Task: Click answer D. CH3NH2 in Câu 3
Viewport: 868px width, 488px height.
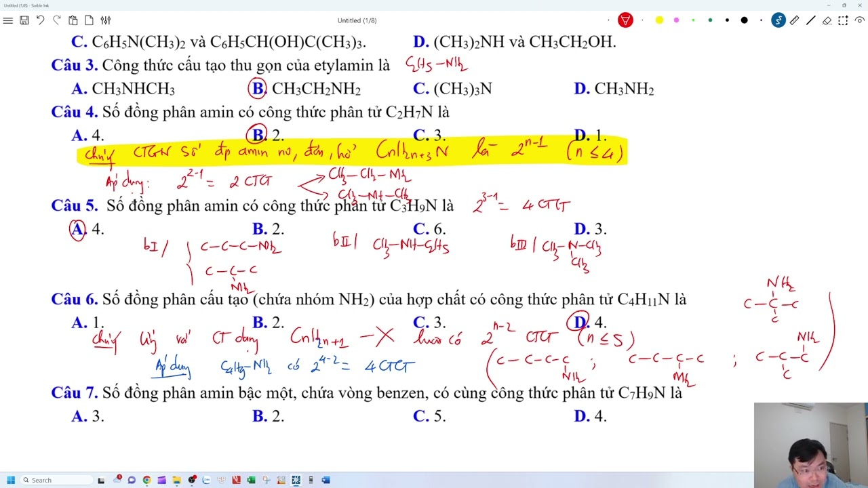Action: (x=614, y=89)
